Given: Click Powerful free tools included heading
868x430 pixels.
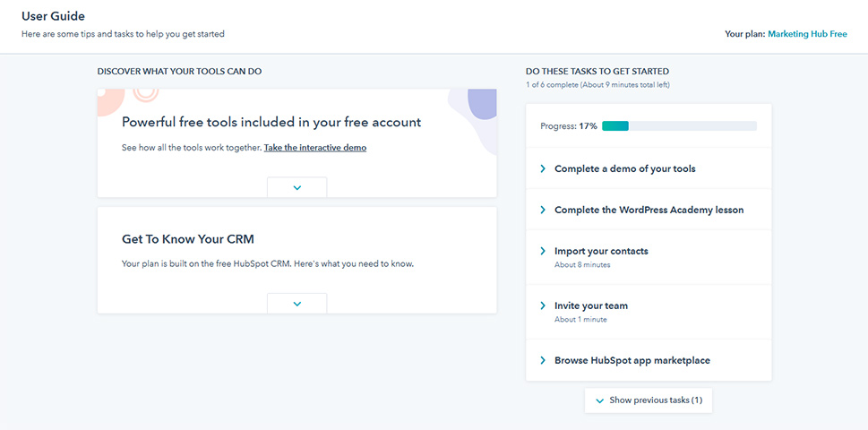Looking at the screenshot, I should pyautogui.click(x=271, y=123).
